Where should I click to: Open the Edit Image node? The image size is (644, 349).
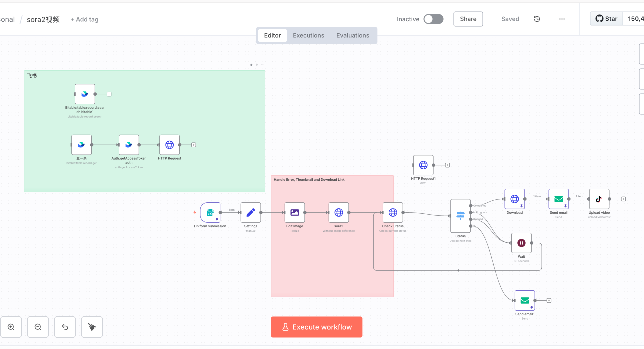294,212
